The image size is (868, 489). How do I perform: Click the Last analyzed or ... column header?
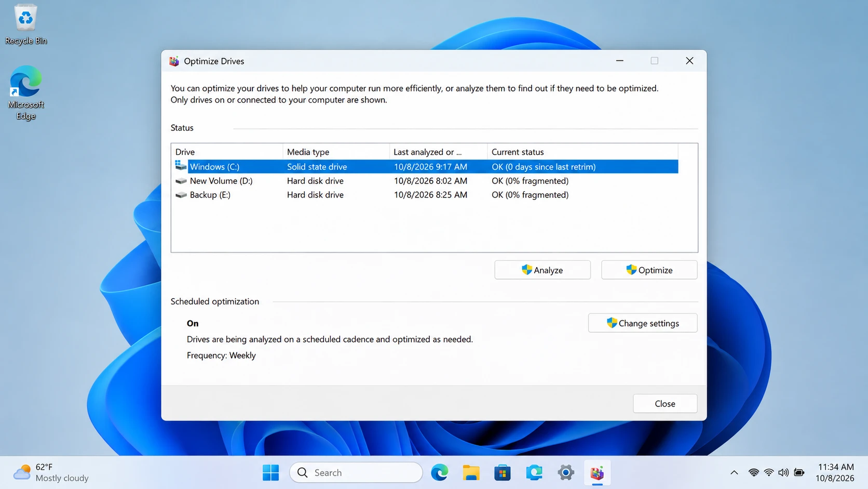click(x=438, y=152)
